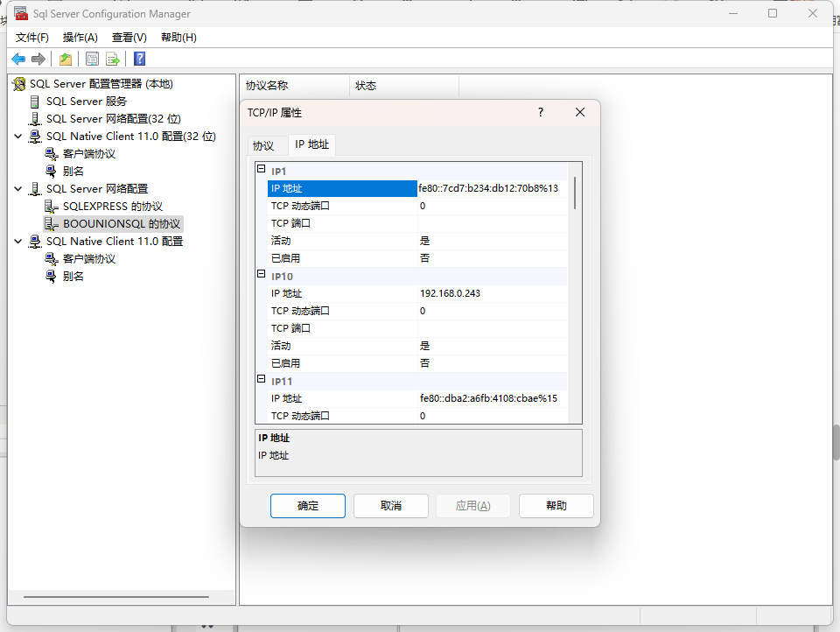Screen dimensions: 840x632
Task: Click the IP10 group header text
Action: pos(282,277)
